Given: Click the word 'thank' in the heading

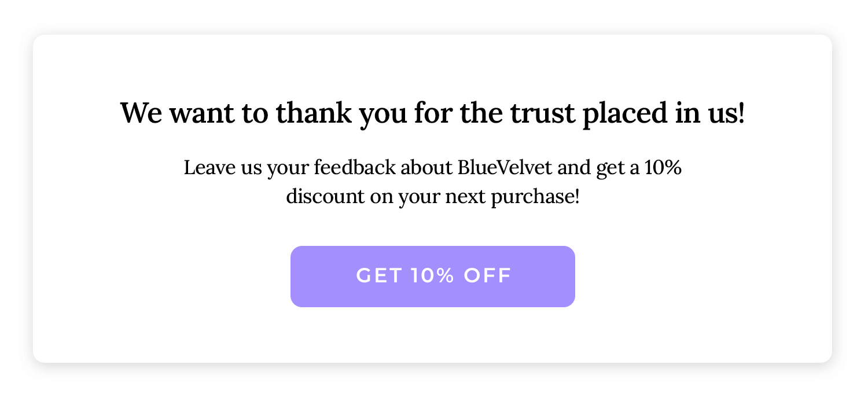Looking at the screenshot, I should pos(313,113).
